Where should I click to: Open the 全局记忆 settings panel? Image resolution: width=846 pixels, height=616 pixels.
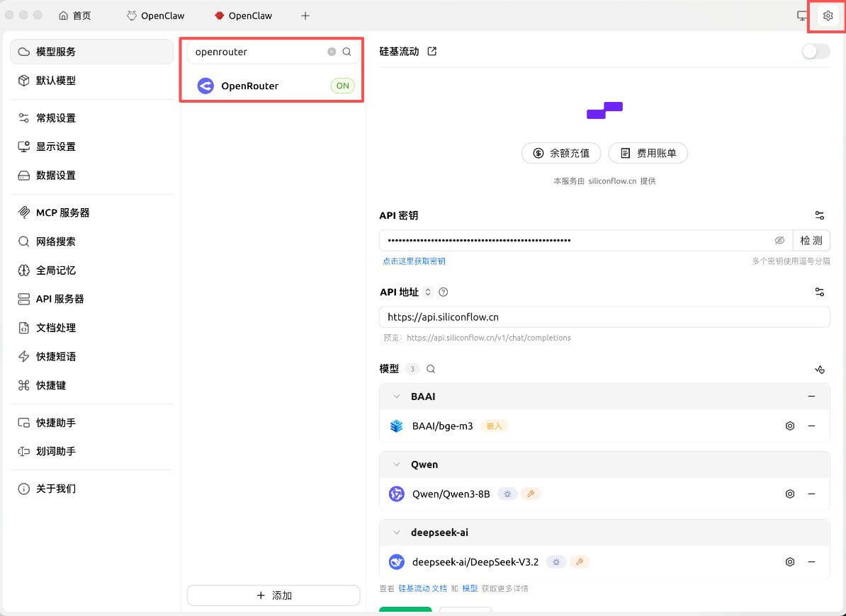tap(57, 270)
